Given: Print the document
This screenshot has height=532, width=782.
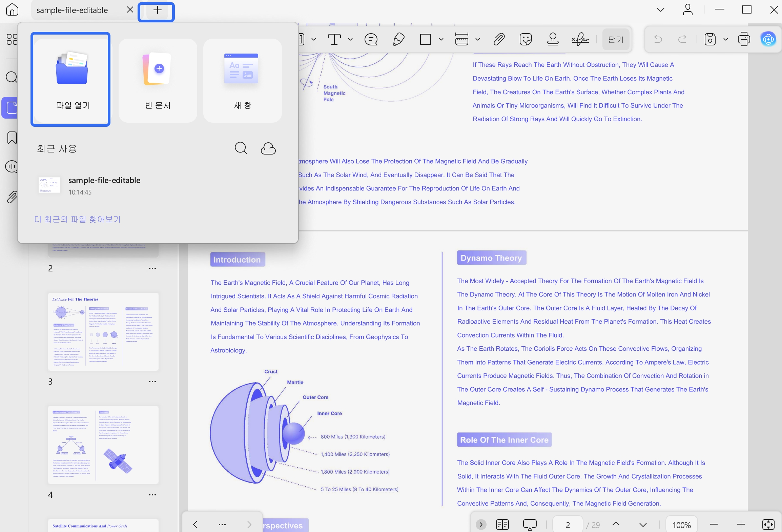Looking at the screenshot, I should click(744, 39).
